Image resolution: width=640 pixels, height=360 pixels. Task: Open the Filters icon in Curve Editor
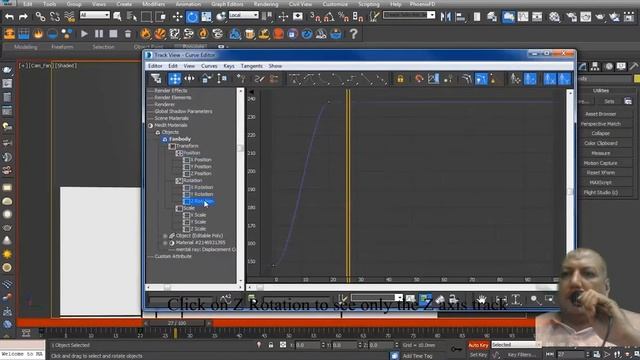tap(156, 78)
